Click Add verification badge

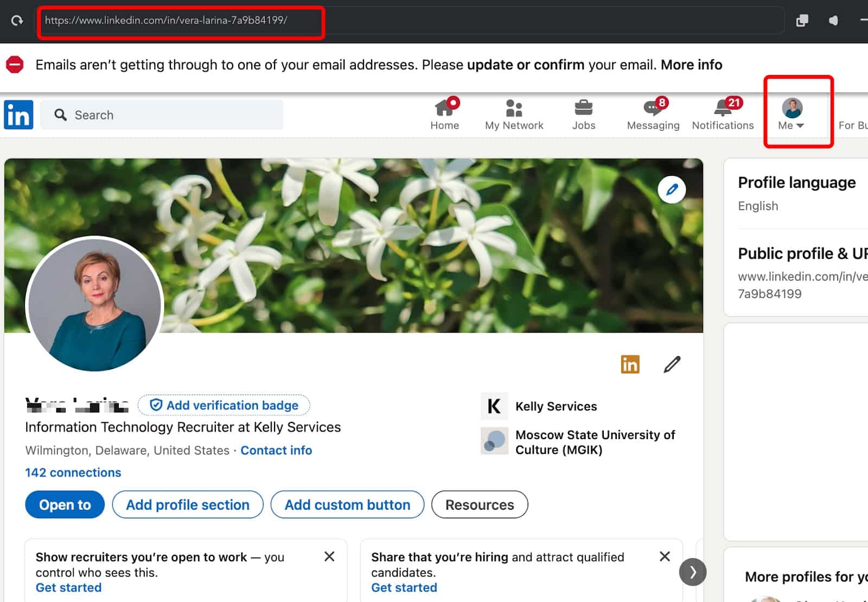[224, 405]
